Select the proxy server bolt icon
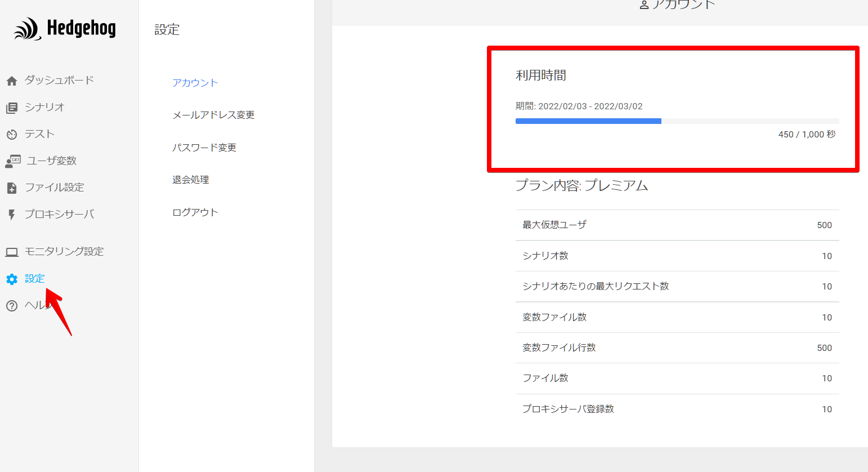This screenshot has height=472, width=868. 12,215
